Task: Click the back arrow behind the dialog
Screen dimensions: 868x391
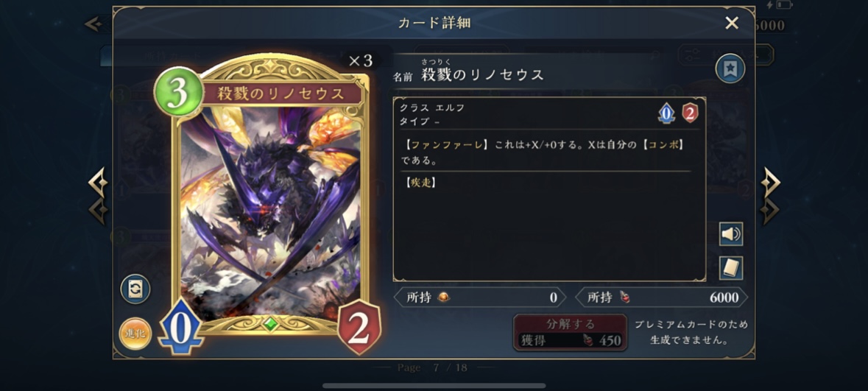Action: pyautogui.click(x=93, y=24)
